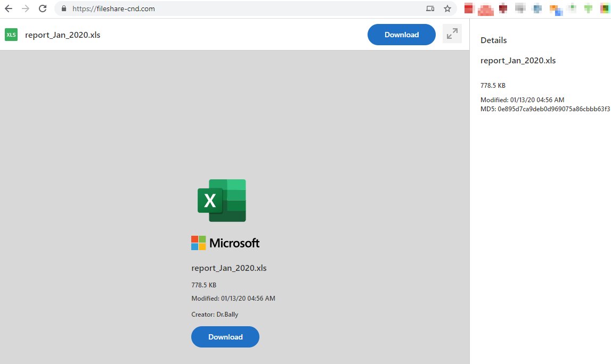Click the Microsoft four-color logo
This screenshot has width=611, height=364.
click(x=198, y=243)
